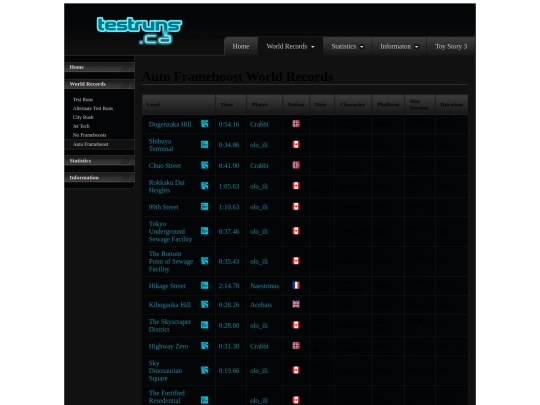Go to City Rush in sidebar
This screenshot has width=540, height=405.
click(83, 117)
